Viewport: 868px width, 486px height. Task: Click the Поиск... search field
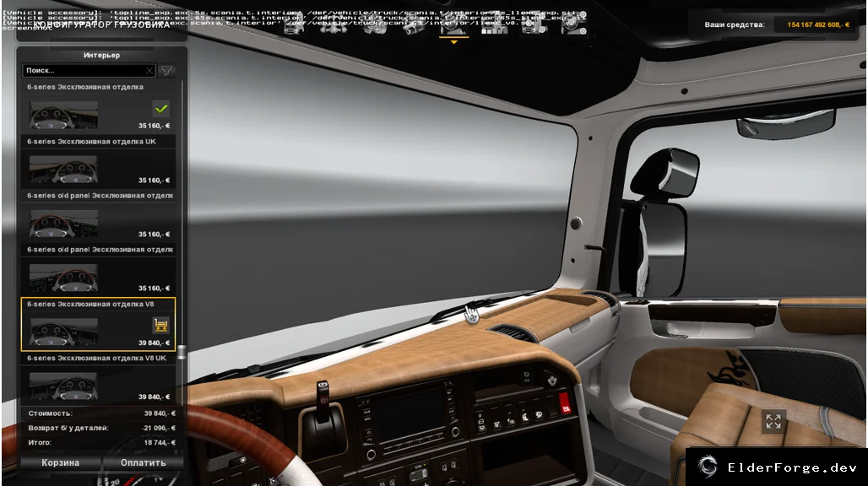89,71
